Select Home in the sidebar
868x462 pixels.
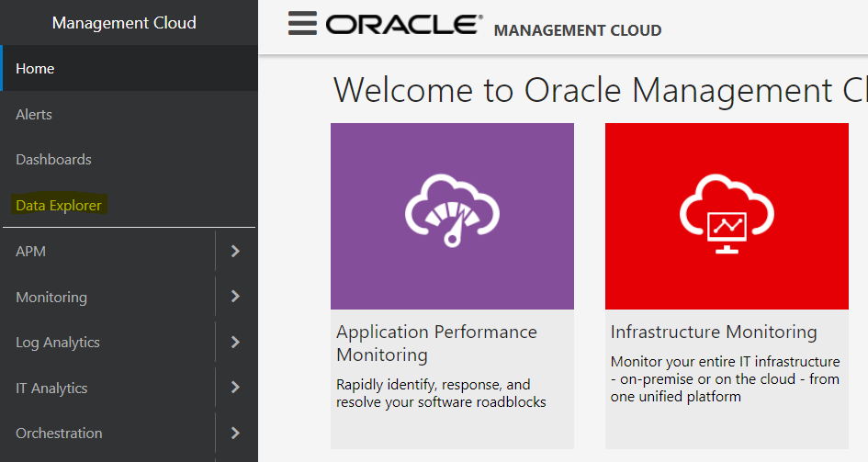tap(35, 69)
